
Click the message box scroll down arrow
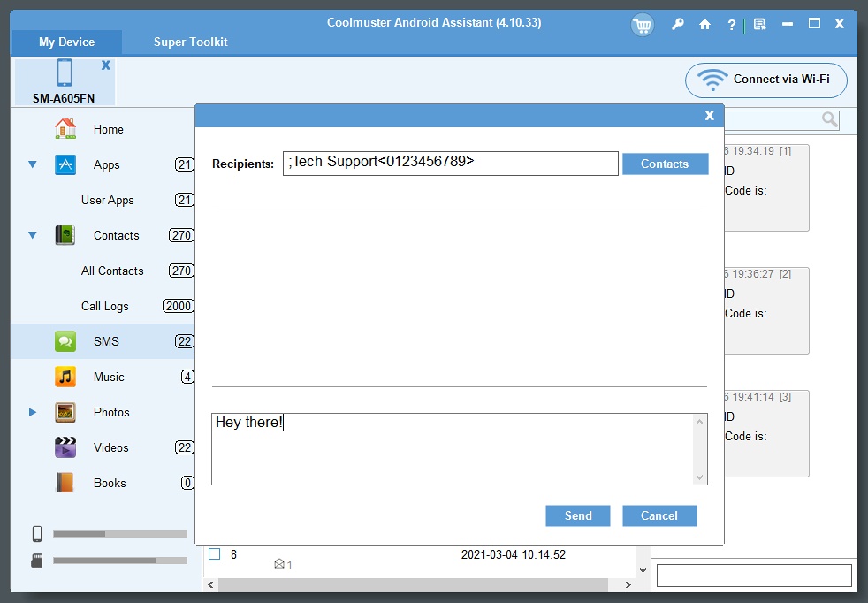click(x=700, y=477)
